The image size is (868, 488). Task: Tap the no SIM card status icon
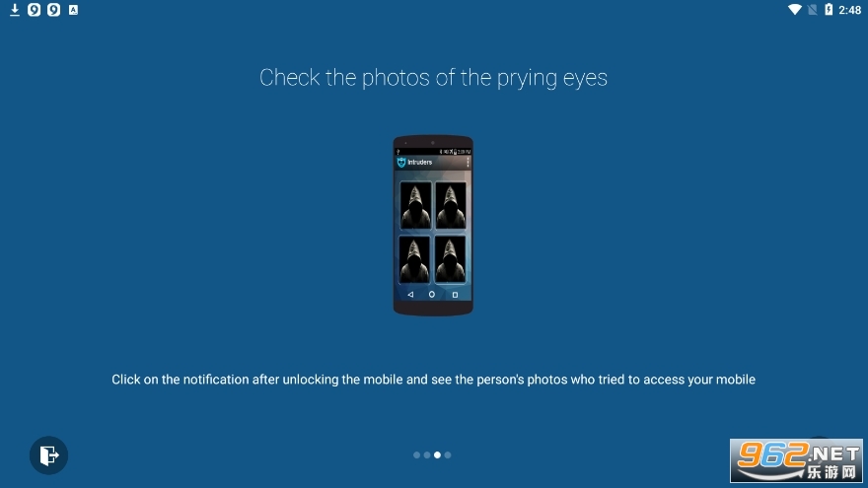[x=812, y=10]
